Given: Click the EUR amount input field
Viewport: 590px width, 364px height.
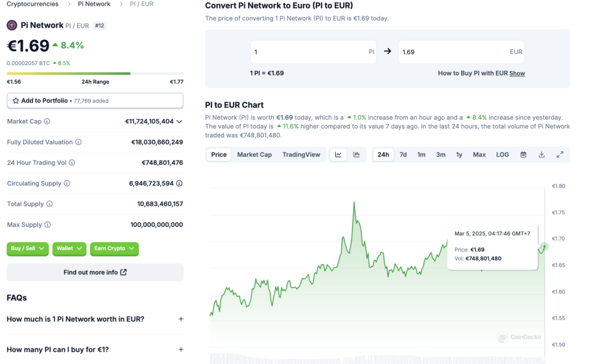Looking at the screenshot, I should (x=462, y=52).
